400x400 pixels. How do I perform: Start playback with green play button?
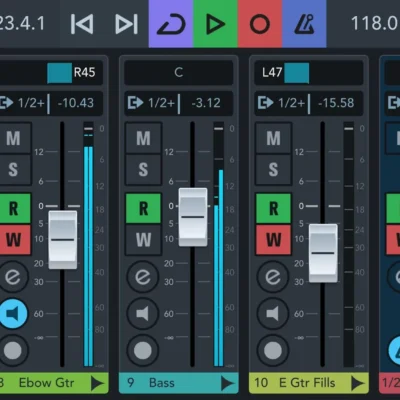pyautogui.click(x=215, y=24)
